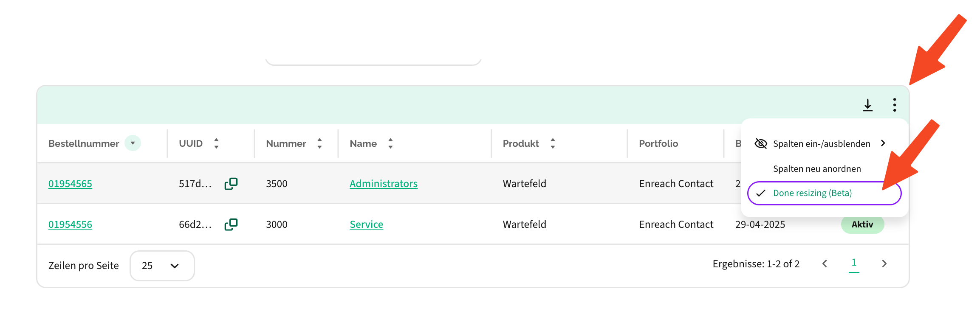Screen dimensions: 980x314
Task: Open the Service name link
Action: point(366,224)
